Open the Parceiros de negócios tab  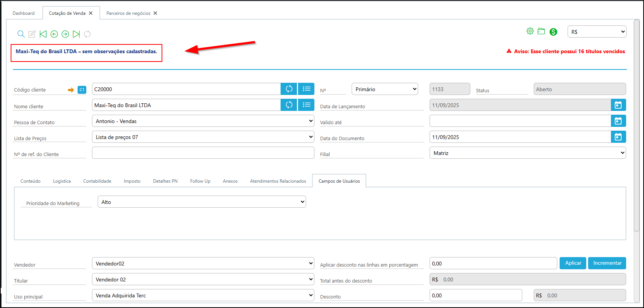pos(128,13)
